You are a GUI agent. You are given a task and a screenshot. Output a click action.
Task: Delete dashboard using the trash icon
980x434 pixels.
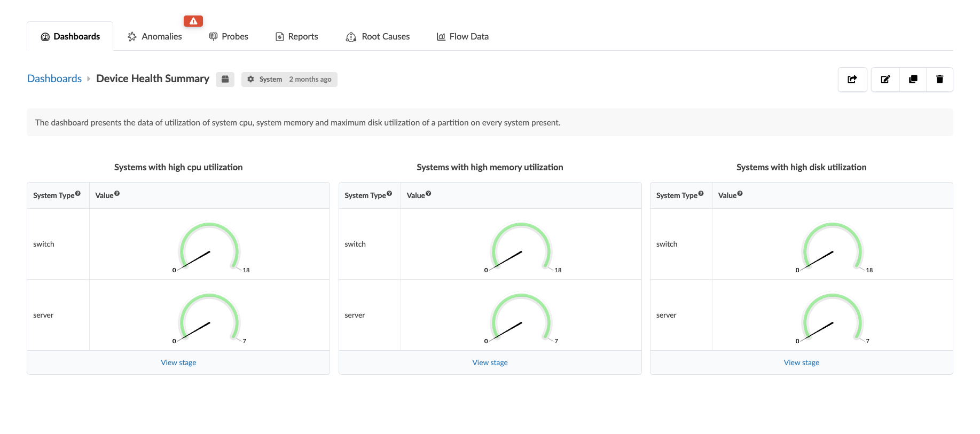pyautogui.click(x=940, y=80)
